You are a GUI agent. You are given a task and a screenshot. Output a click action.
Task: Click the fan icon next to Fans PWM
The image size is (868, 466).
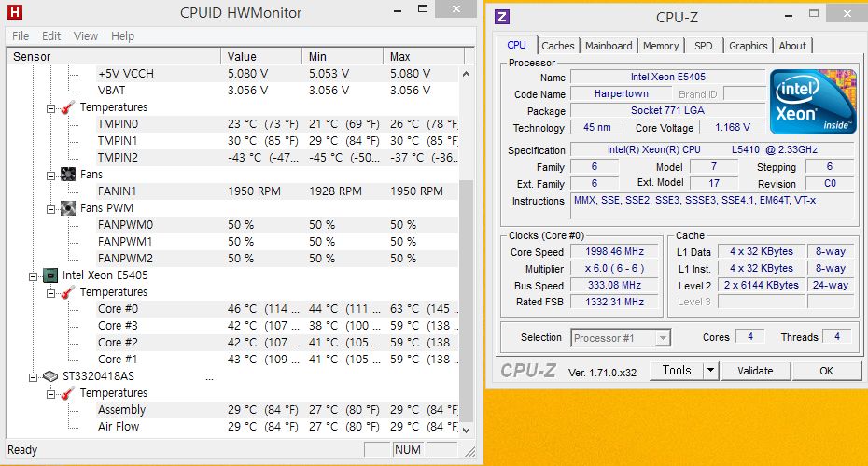[67, 208]
